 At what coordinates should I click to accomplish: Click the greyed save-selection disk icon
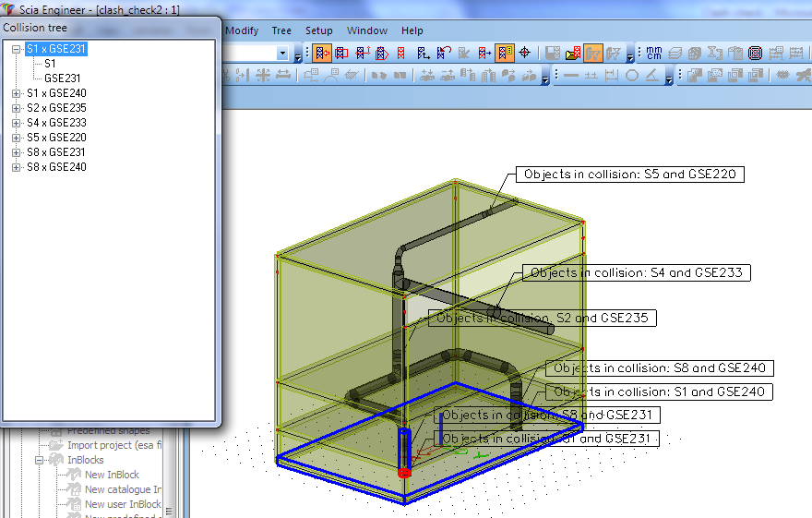click(553, 53)
